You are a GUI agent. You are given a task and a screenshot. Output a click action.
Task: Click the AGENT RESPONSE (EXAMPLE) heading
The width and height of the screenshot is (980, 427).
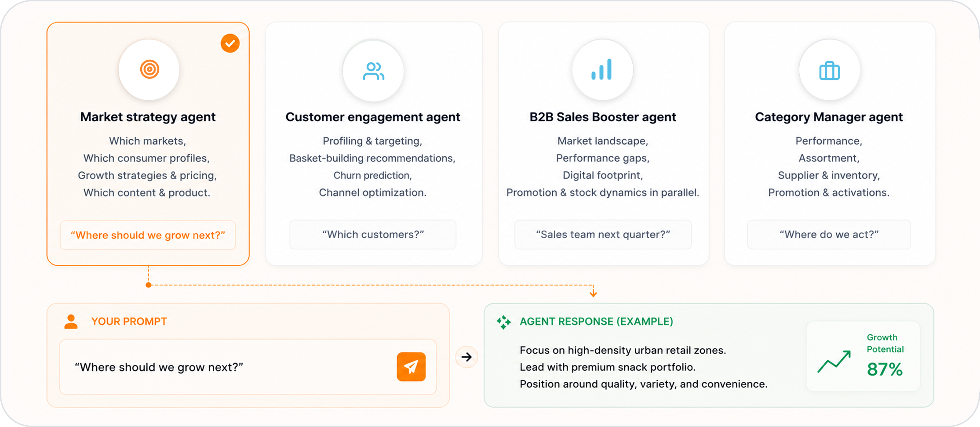point(596,322)
